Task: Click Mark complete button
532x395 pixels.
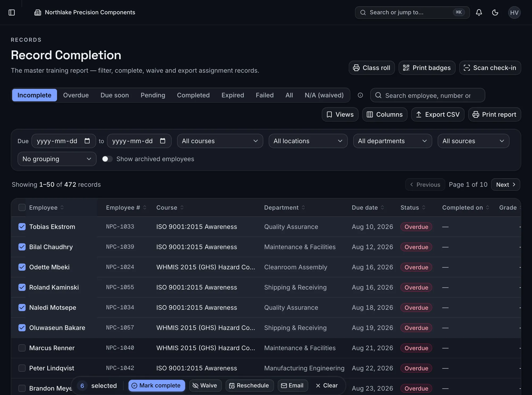Action: click(157, 385)
